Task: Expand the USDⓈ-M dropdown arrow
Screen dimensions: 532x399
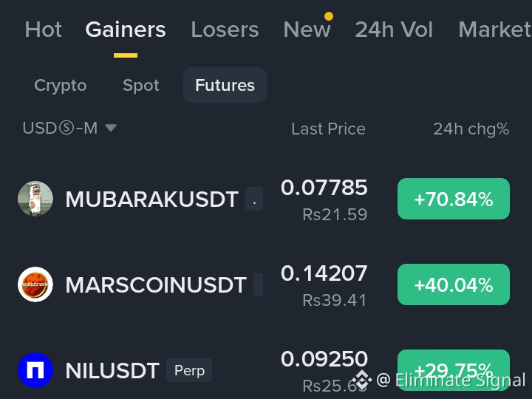Action: (x=111, y=128)
